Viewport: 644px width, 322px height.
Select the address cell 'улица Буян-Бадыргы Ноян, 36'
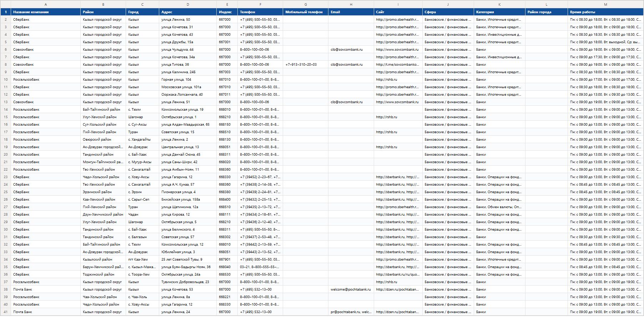(x=188, y=267)
